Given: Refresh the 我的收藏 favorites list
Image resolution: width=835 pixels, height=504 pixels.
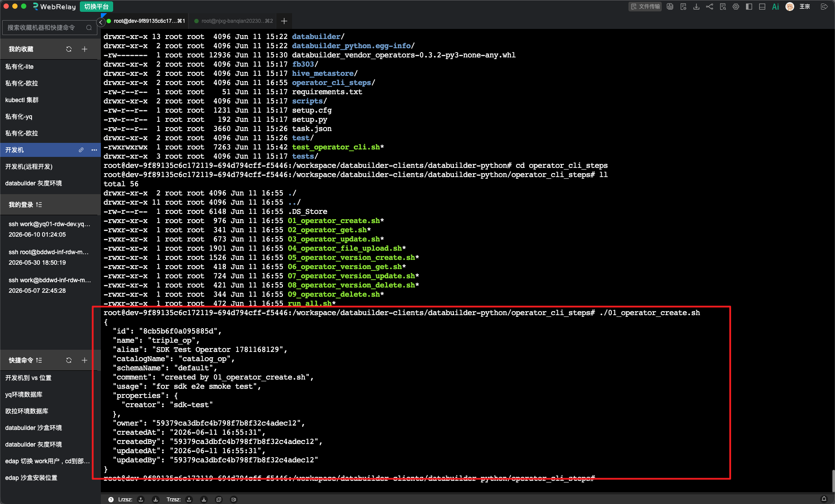Looking at the screenshot, I should point(69,49).
